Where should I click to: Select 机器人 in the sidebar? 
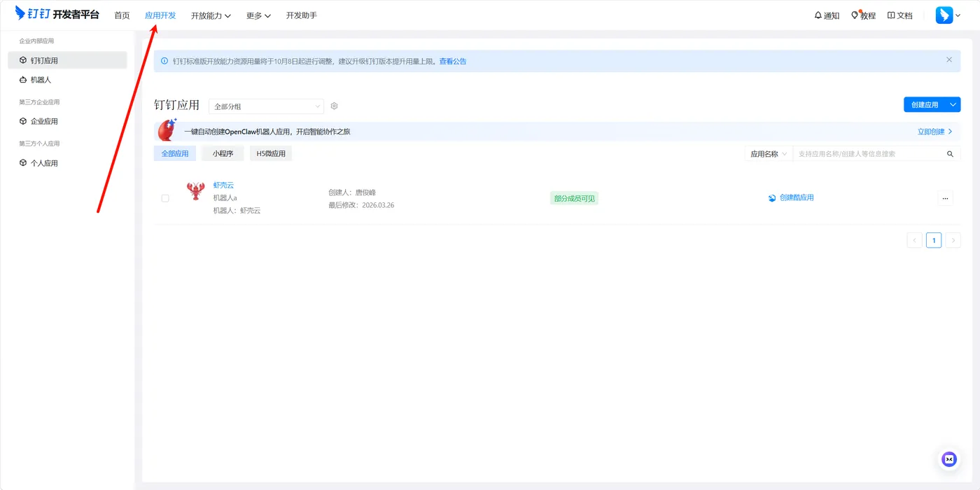point(67,80)
